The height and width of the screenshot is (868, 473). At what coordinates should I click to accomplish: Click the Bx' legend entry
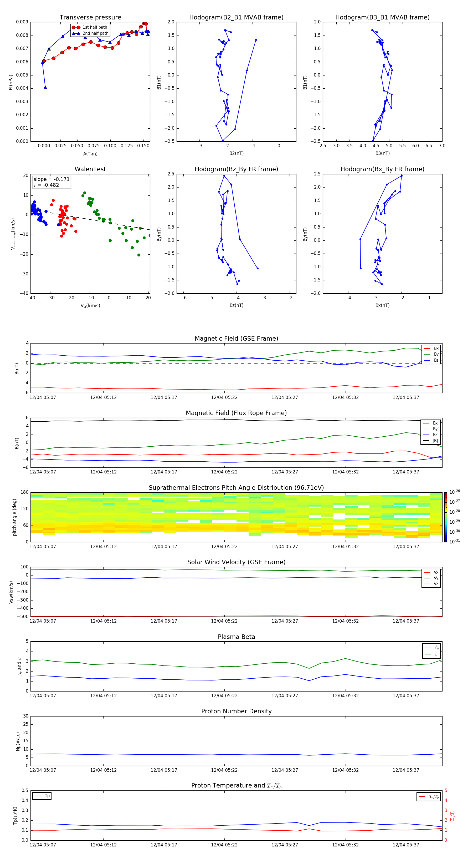(x=431, y=423)
